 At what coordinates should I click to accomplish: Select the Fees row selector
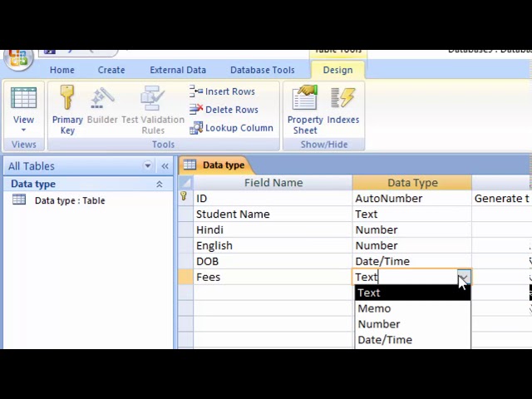coord(185,277)
